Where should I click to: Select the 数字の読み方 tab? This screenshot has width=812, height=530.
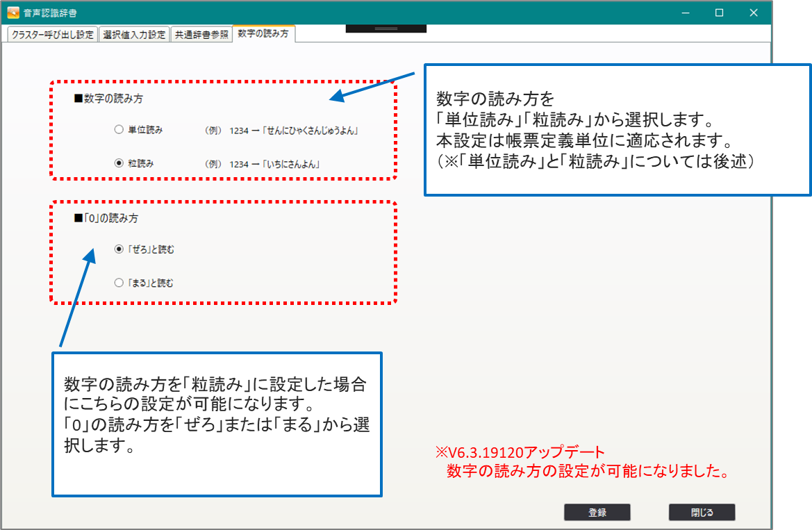pos(263,34)
